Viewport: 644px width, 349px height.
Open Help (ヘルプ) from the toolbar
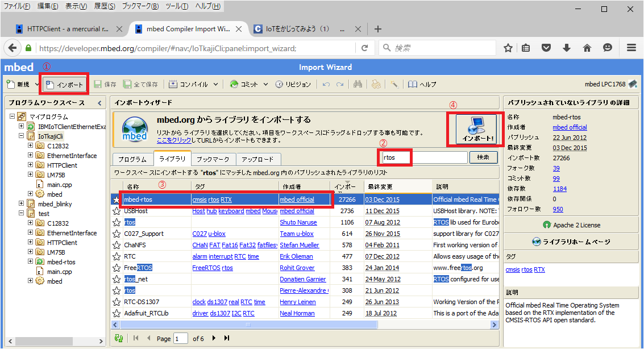(x=422, y=85)
